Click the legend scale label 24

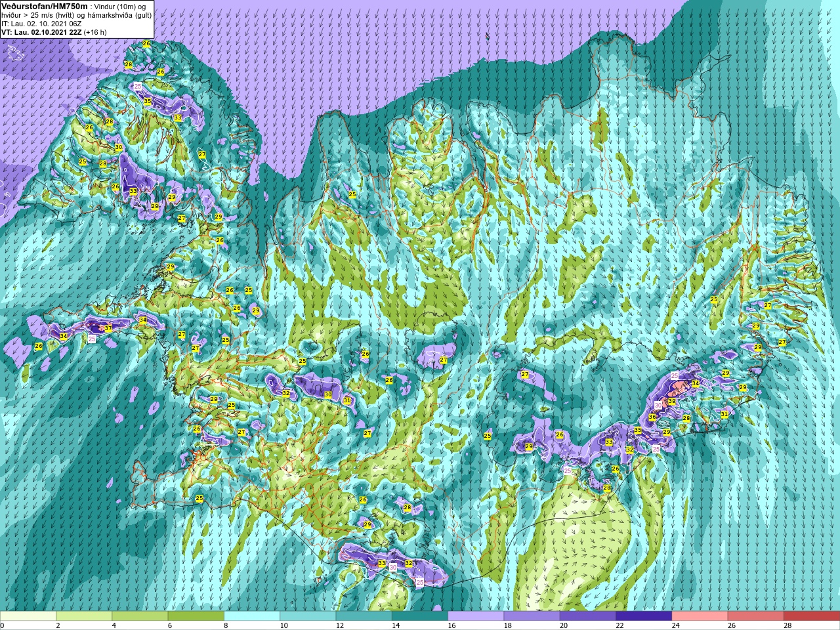click(x=675, y=625)
